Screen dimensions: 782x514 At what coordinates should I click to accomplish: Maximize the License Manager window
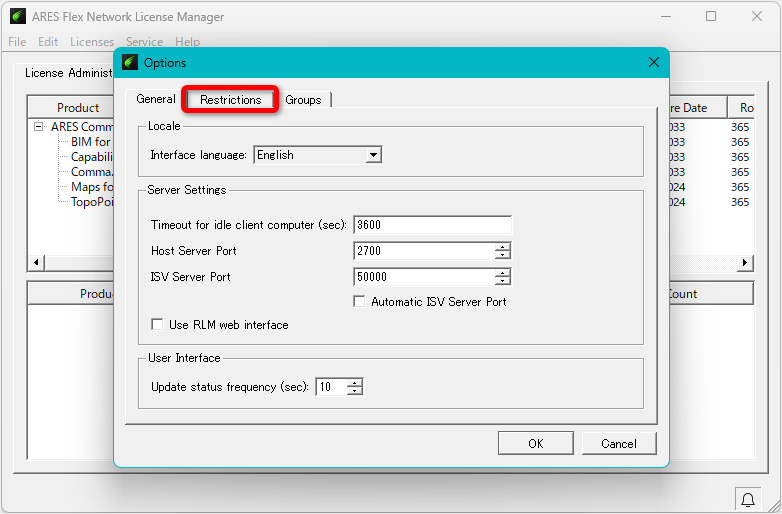[711, 16]
